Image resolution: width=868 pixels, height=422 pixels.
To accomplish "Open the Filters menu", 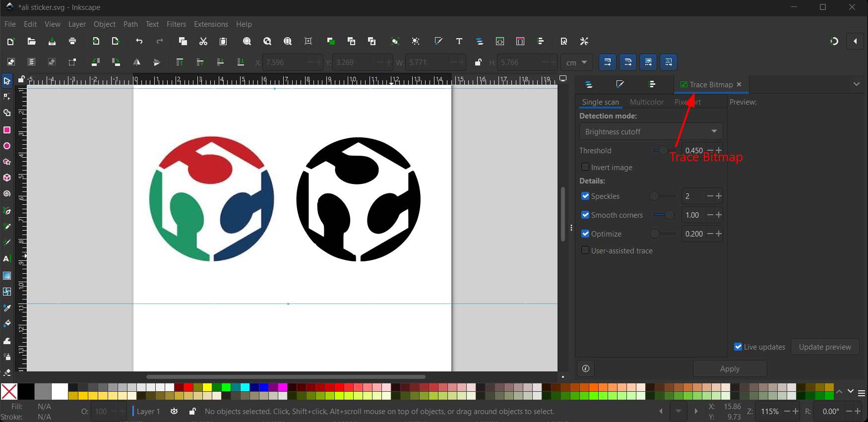I will pos(176,24).
